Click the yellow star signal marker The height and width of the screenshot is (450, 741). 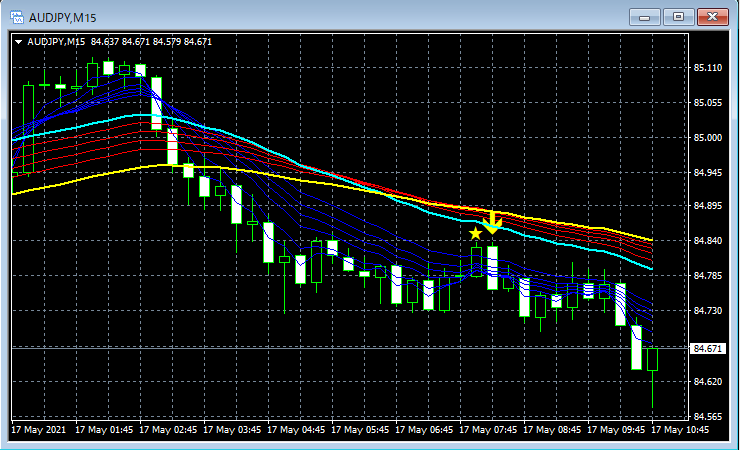(475, 234)
